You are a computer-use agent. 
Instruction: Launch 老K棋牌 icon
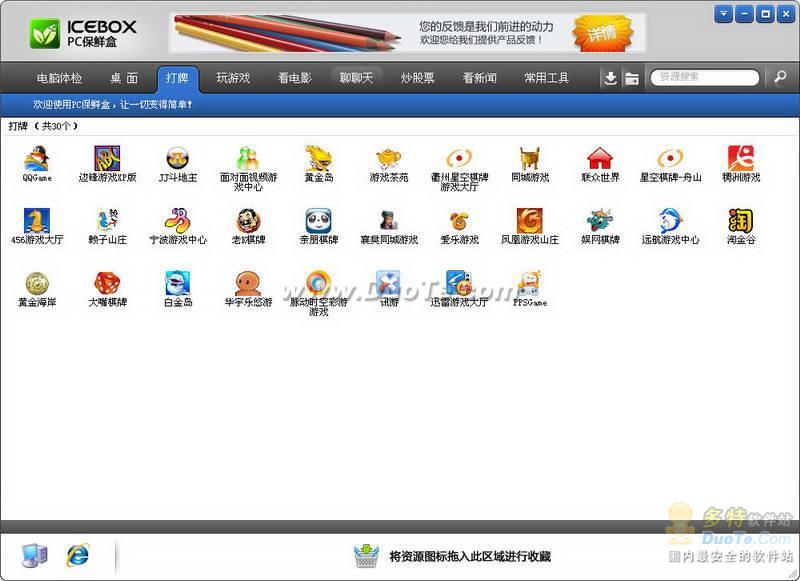(248, 221)
